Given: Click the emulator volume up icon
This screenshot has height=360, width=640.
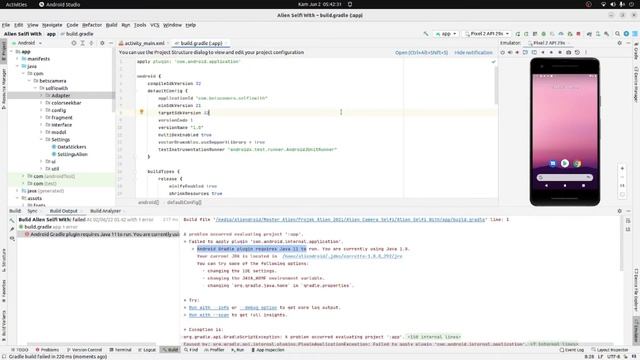Looking at the screenshot, I should coord(510,52).
